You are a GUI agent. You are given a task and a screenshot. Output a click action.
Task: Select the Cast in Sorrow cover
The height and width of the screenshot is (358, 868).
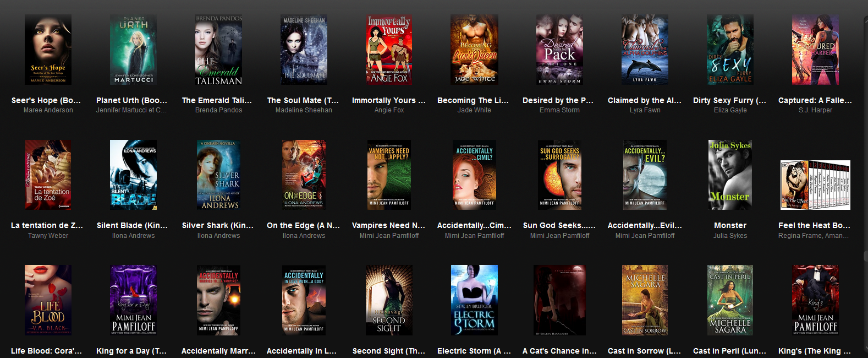pos(645,300)
